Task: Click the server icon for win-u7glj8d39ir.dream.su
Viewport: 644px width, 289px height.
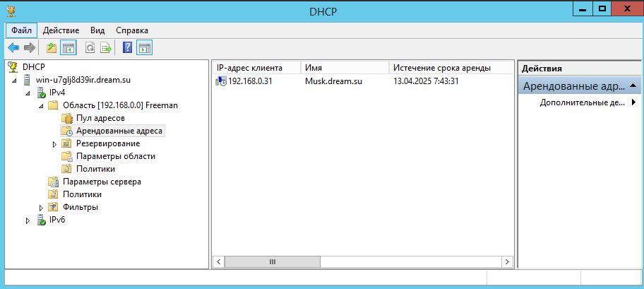Action: click(27, 80)
